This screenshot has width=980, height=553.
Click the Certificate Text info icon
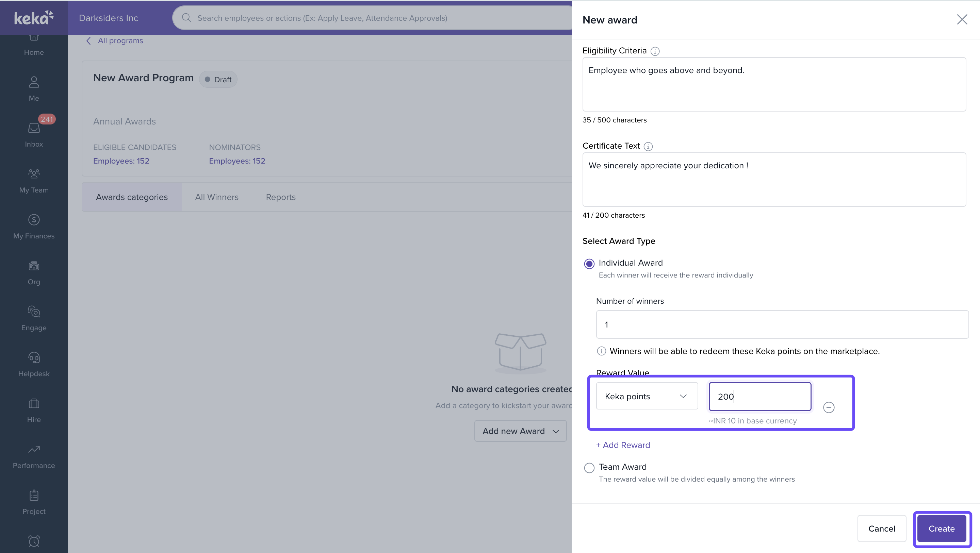[x=648, y=147]
